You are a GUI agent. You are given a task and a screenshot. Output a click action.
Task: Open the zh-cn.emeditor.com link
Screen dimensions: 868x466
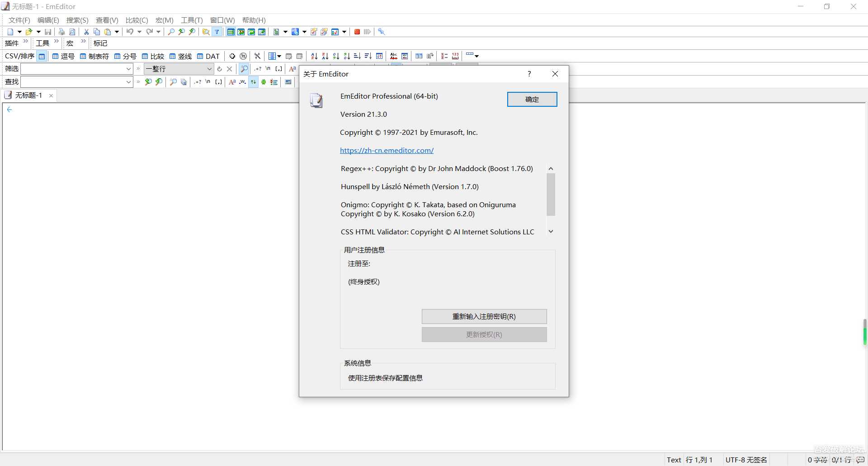pyautogui.click(x=387, y=151)
